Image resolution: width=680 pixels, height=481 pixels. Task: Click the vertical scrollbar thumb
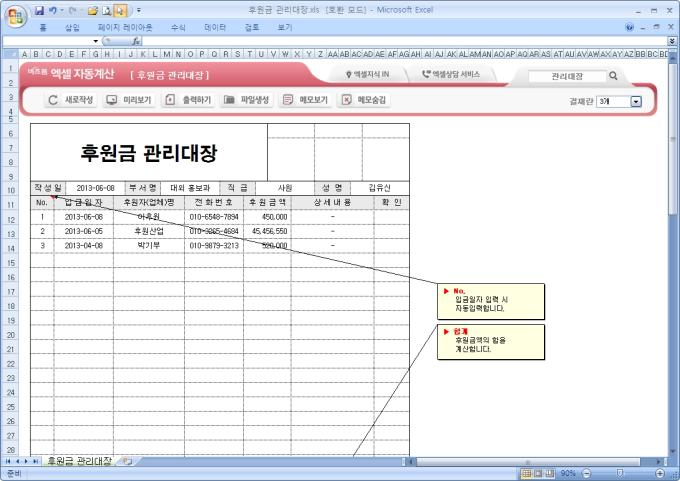point(673,139)
